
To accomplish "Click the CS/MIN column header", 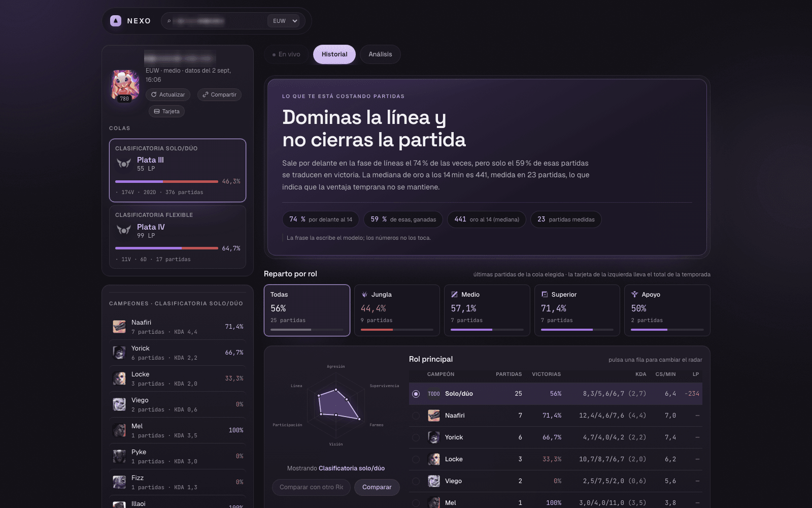I will (665, 374).
